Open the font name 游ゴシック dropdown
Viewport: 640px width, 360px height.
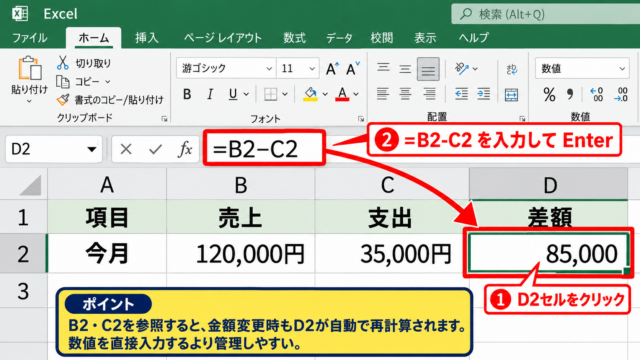click(269, 69)
